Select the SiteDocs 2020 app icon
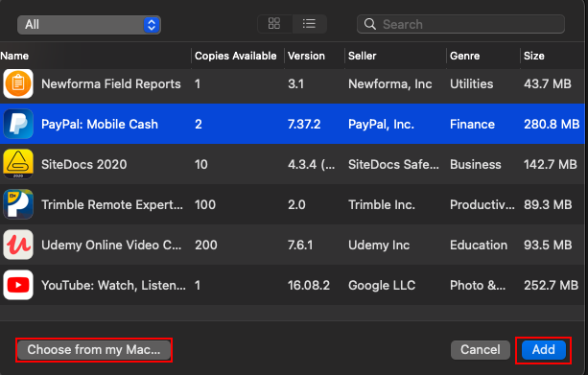The image size is (588, 375). coord(18,164)
